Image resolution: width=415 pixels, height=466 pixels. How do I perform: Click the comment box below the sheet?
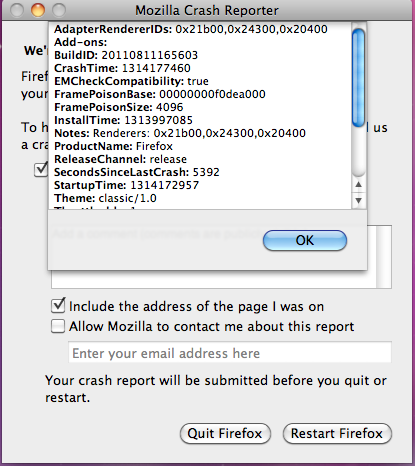[x=213, y=279]
